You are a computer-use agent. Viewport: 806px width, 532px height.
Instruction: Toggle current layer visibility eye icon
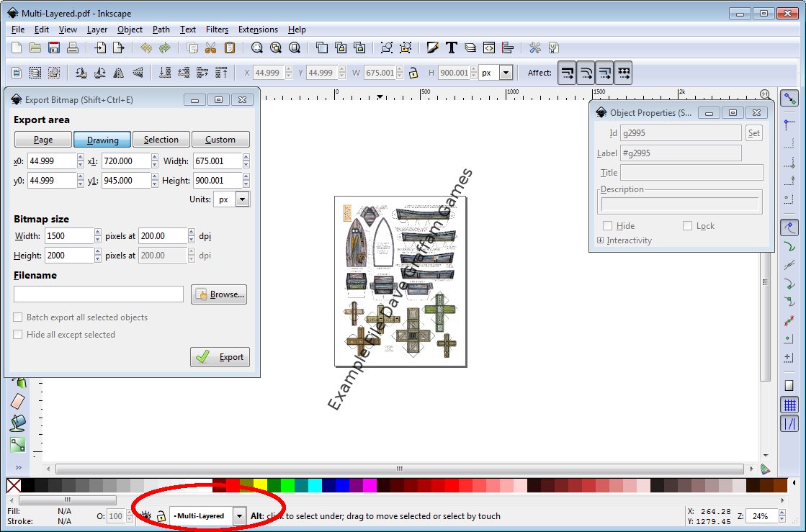[146, 516]
